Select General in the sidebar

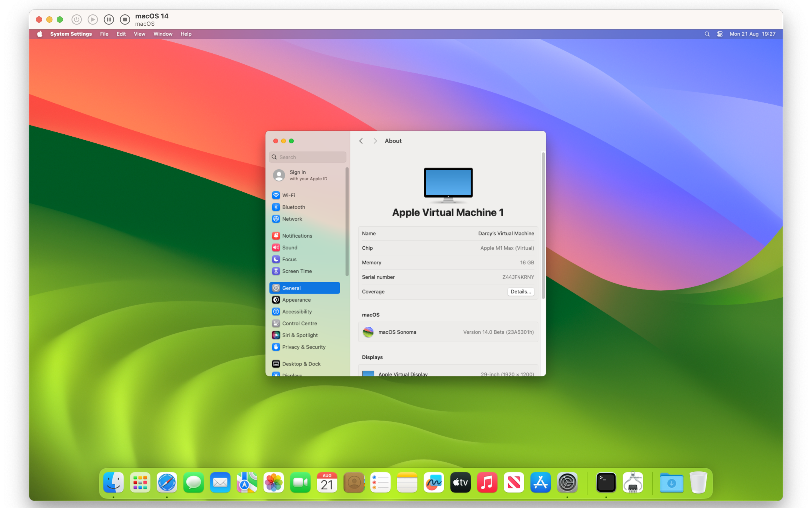click(305, 288)
